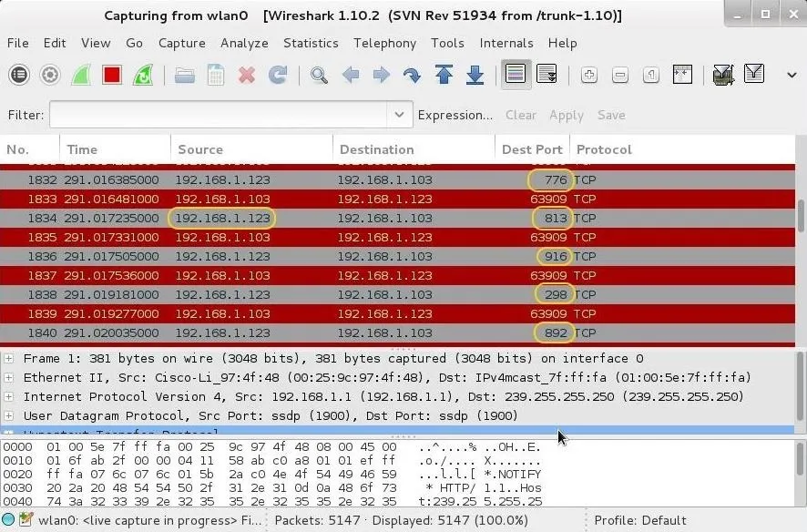Expand the Frame 1 tree node

pos(9,358)
